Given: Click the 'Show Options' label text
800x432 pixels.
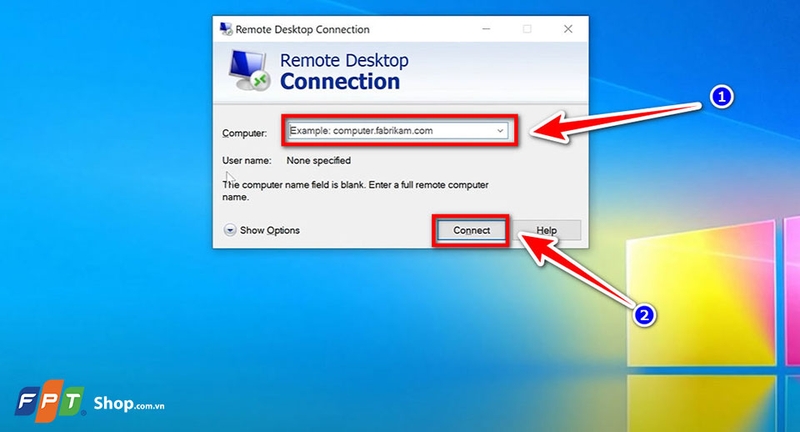Looking at the screenshot, I should pos(270,231).
